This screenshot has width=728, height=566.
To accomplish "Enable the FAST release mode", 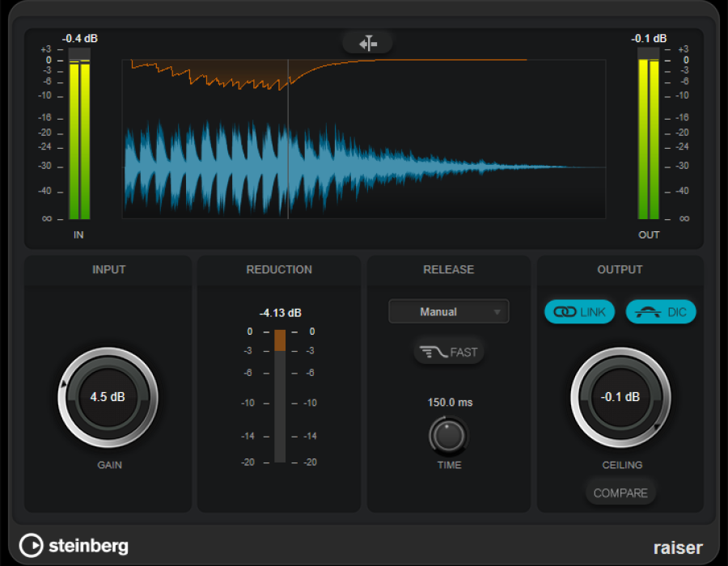I will tap(448, 352).
